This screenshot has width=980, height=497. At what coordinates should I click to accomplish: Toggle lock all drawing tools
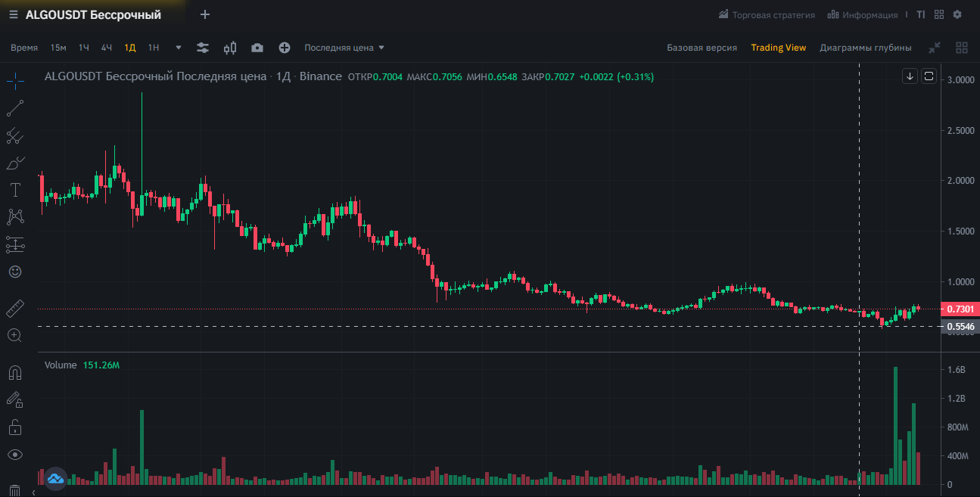pos(15,427)
